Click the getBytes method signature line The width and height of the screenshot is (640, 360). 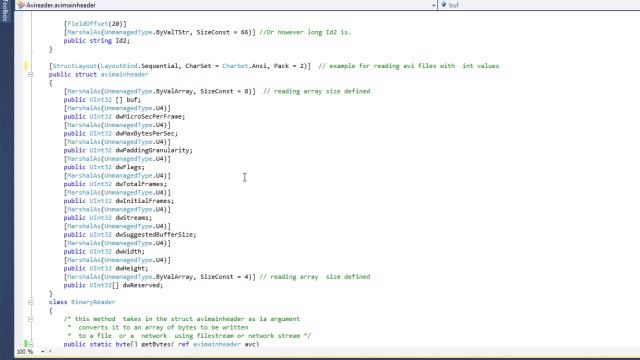(x=161, y=344)
